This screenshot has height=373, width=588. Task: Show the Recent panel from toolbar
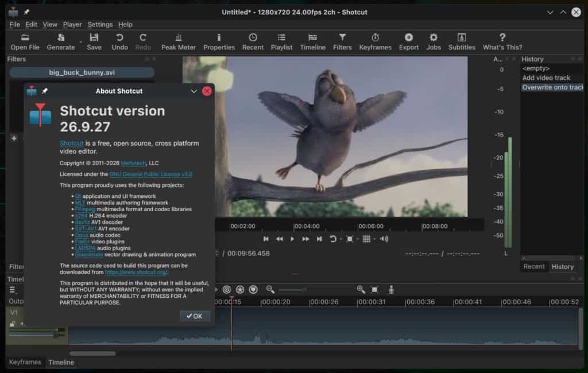(x=253, y=42)
